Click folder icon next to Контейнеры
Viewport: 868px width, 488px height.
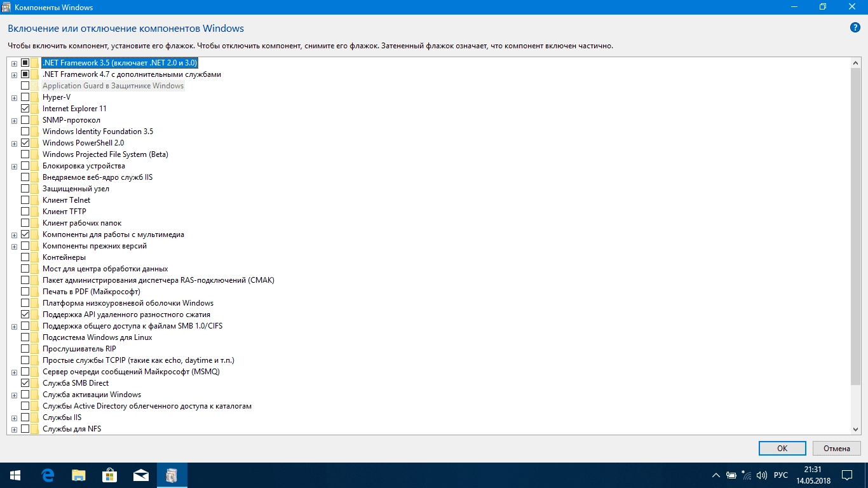(x=35, y=257)
